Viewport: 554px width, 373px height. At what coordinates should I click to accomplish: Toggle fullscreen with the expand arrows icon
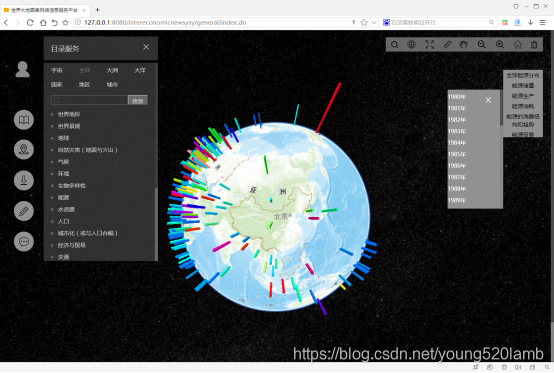[430, 45]
